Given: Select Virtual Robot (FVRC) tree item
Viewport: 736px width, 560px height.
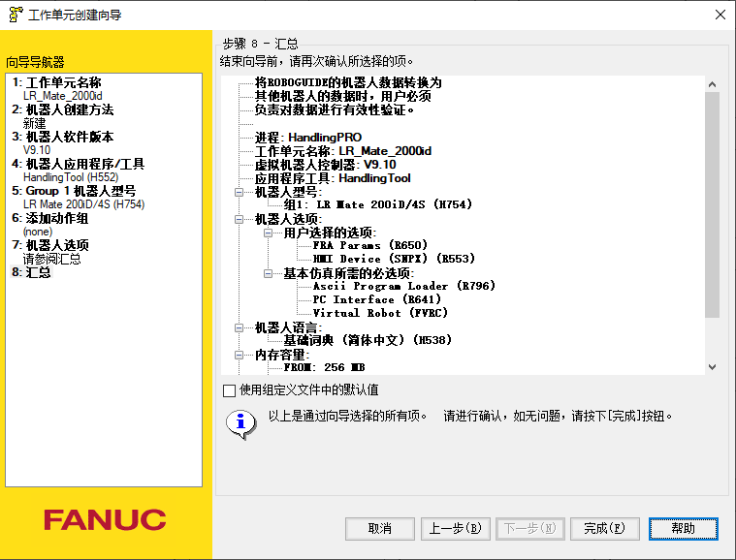Looking at the screenshot, I should (381, 314).
